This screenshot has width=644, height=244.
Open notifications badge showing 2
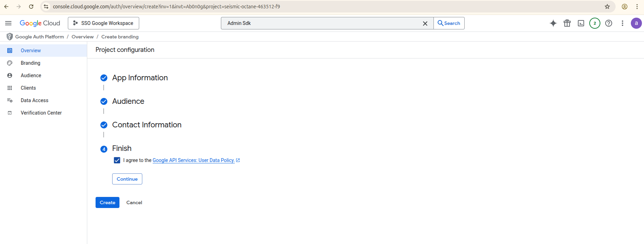tap(594, 23)
